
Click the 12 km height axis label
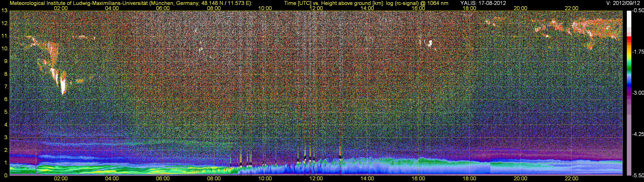5,23
